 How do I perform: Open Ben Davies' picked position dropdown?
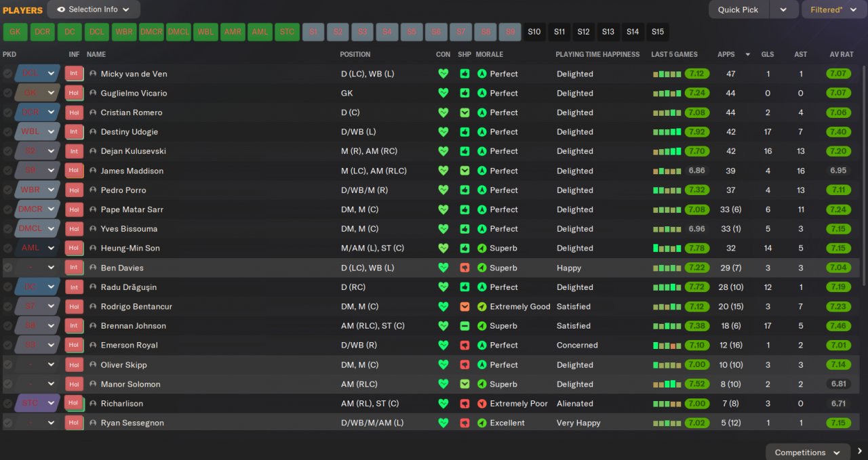point(51,268)
